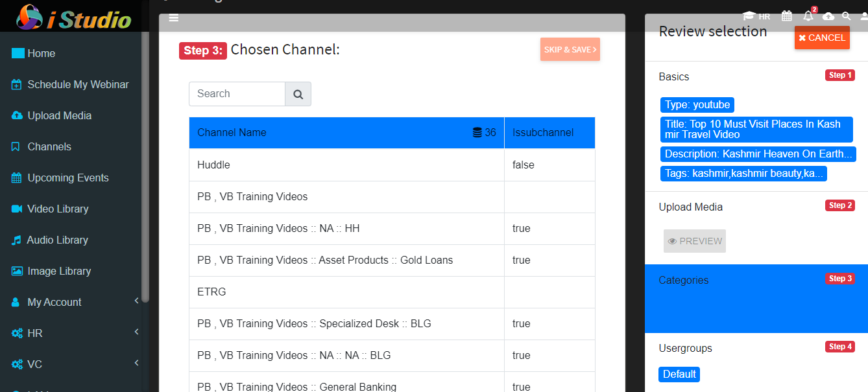Viewport: 868px width, 392px height.
Task: Open the Audio Library
Action: pos(50,240)
